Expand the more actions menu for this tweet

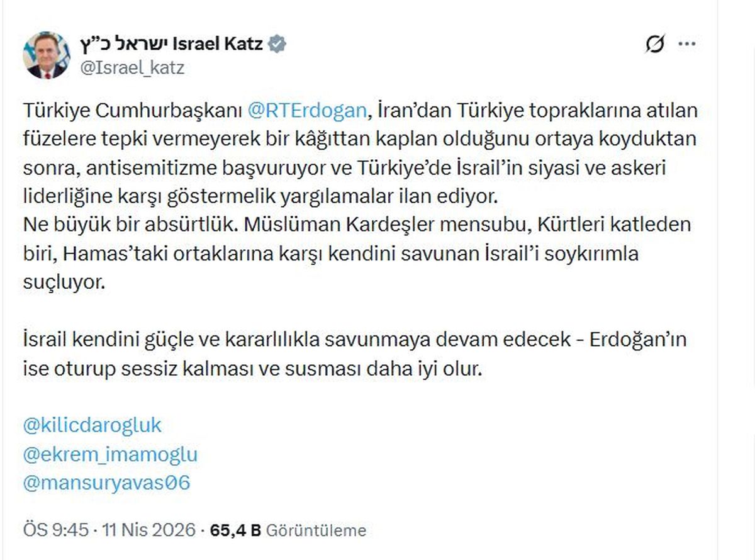point(686,44)
